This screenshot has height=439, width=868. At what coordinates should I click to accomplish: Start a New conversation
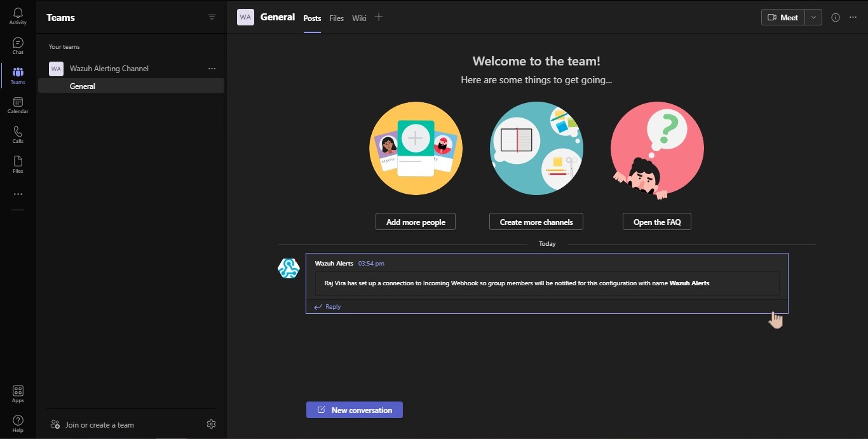355,410
